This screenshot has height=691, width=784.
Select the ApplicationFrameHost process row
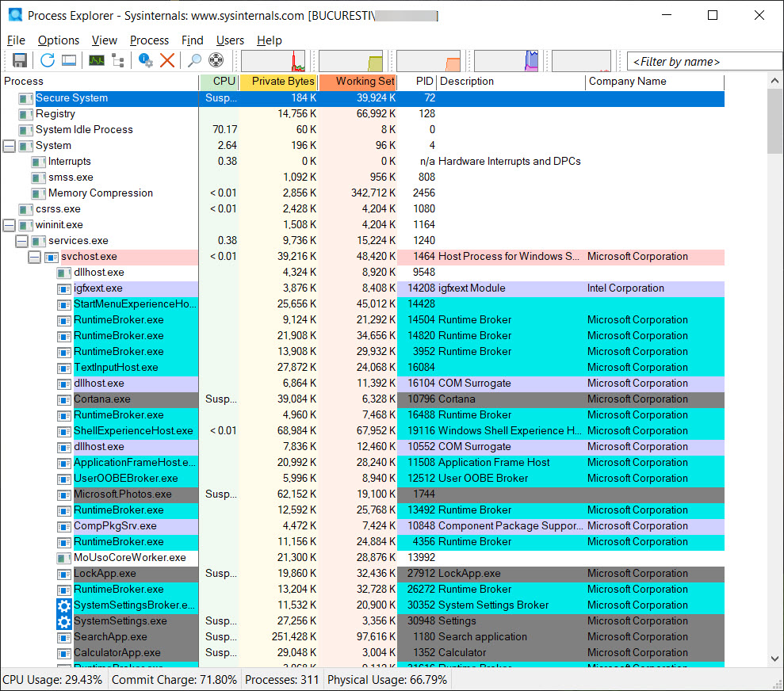click(362, 463)
